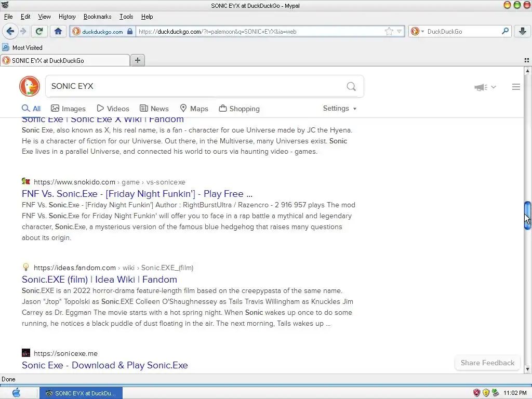Open the Bookmarks menu
This screenshot has height=399, width=532.
click(97, 17)
